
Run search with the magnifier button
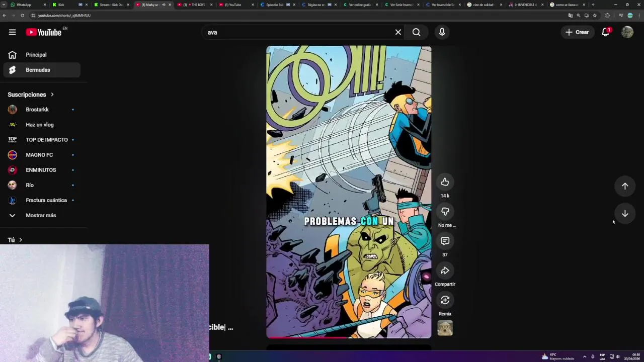(416, 32)
